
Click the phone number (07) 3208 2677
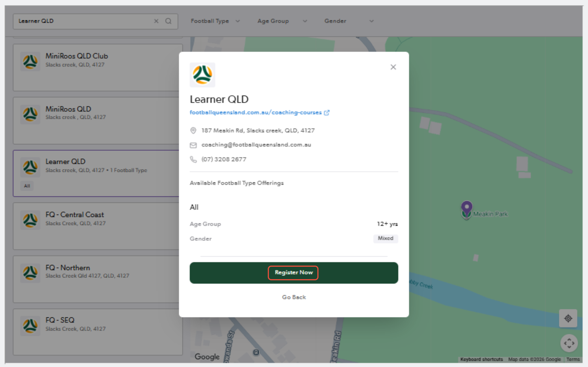[224, 159]
